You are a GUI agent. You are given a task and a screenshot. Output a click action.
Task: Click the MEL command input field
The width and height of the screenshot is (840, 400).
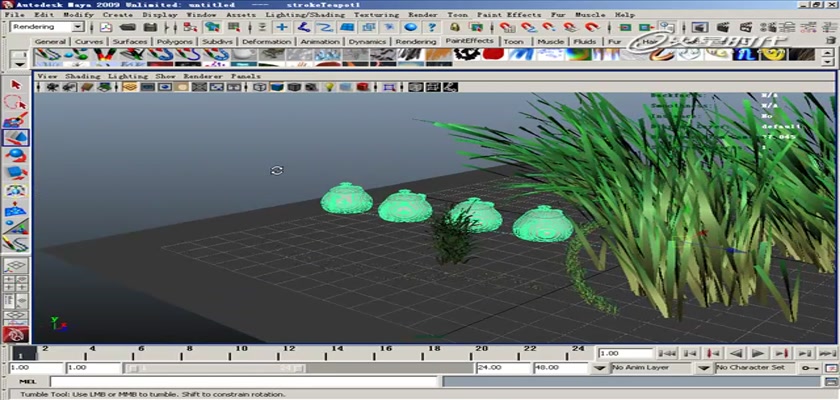245,381
